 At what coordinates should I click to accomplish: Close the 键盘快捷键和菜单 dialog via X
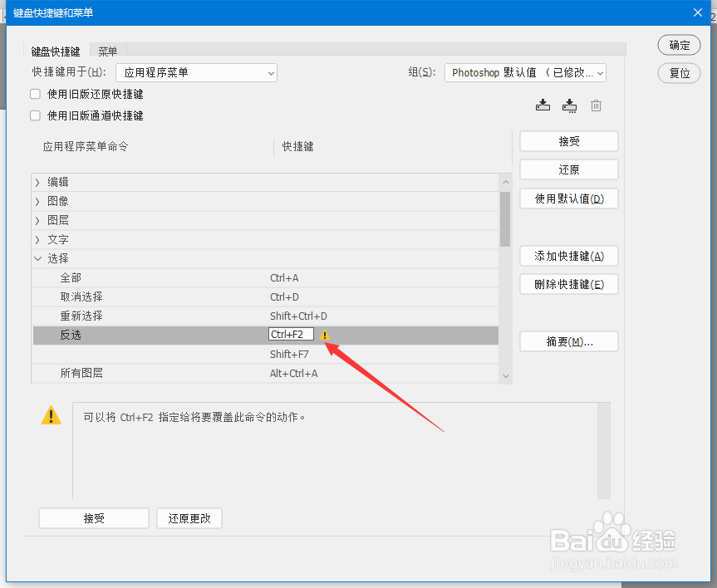pos(697,12)
